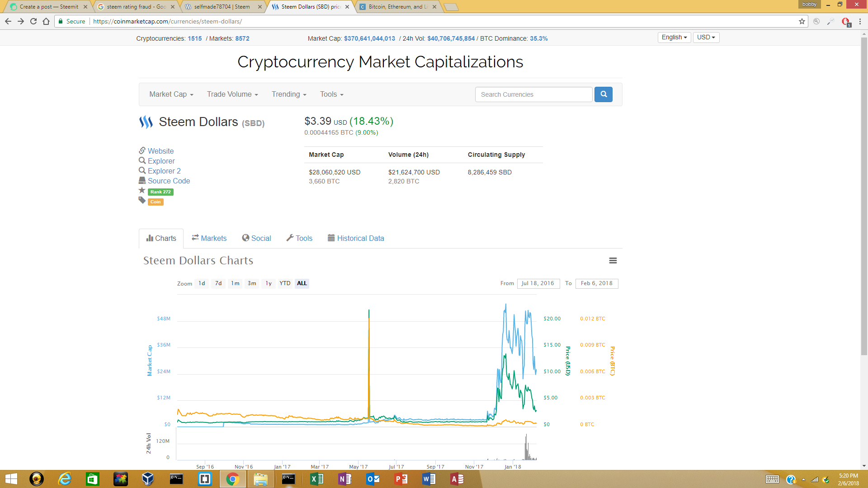Open the Source Code link
The image size is (868, 488).
(x=169, y=181)
